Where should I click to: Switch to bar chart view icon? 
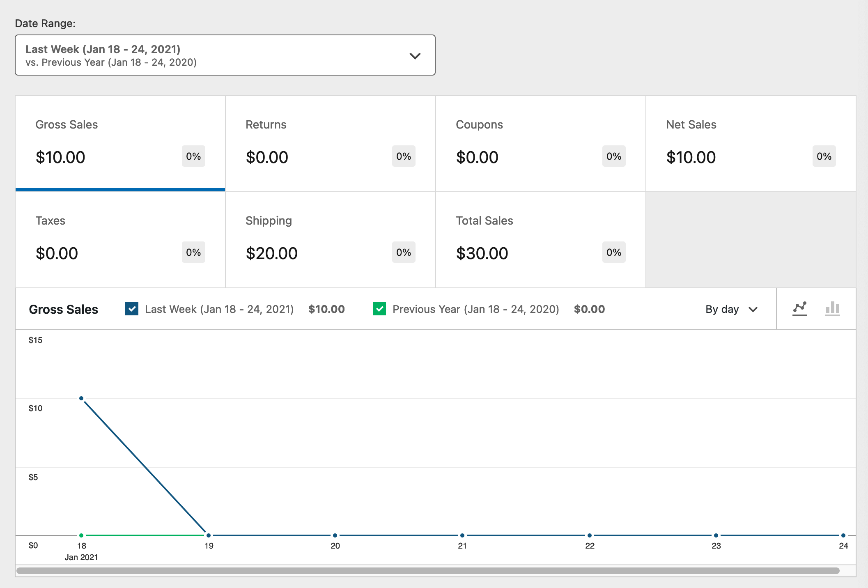(x=832, y=308)
